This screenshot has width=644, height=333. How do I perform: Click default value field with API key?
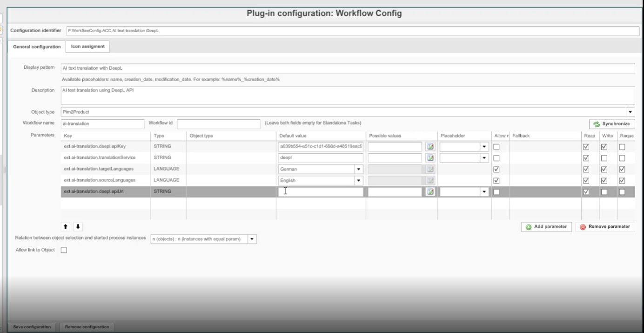pos(321,147)
